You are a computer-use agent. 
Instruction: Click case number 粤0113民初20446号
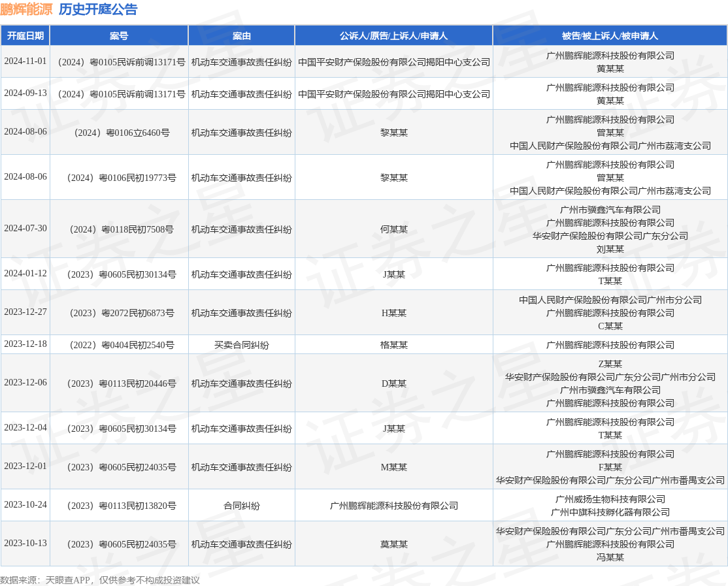click(122, 383)
